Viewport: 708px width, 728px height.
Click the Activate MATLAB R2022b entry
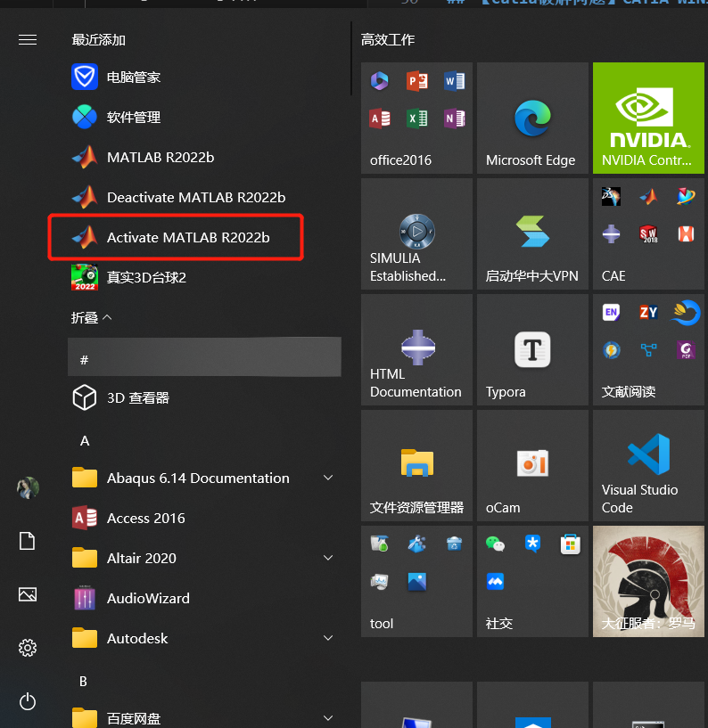187,237
